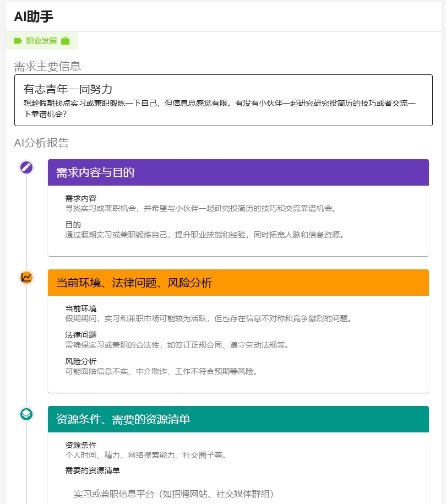Click the 目的 item label in the purple card
The width and height of the screenshot is (446, 504).
pyautogui.click(x=73, y=225)
